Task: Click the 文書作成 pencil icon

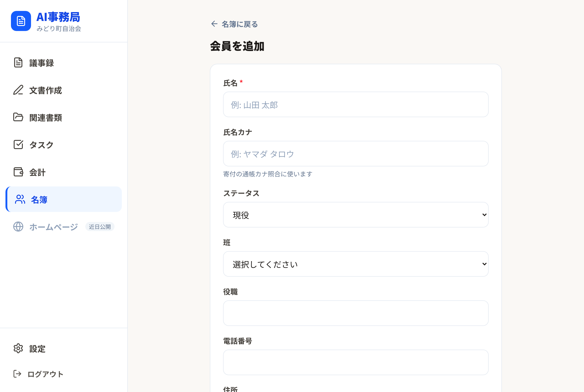Action: tap(18, 90)
